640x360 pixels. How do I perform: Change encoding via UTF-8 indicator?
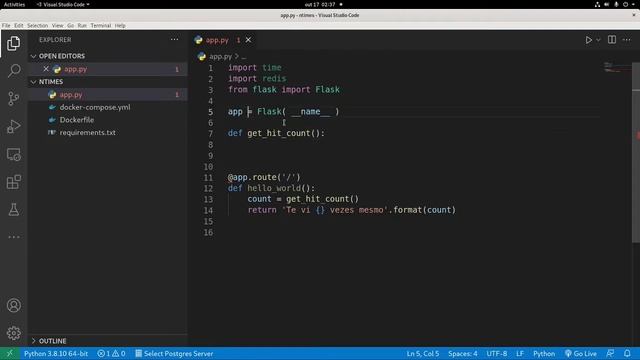pos(497,353)
